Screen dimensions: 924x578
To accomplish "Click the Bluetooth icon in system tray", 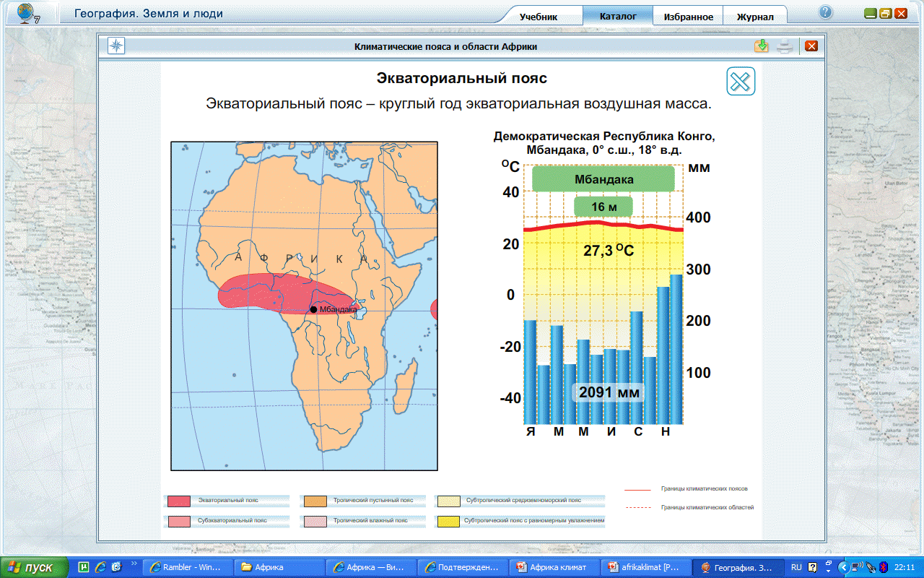I will [x=883, y=567].
